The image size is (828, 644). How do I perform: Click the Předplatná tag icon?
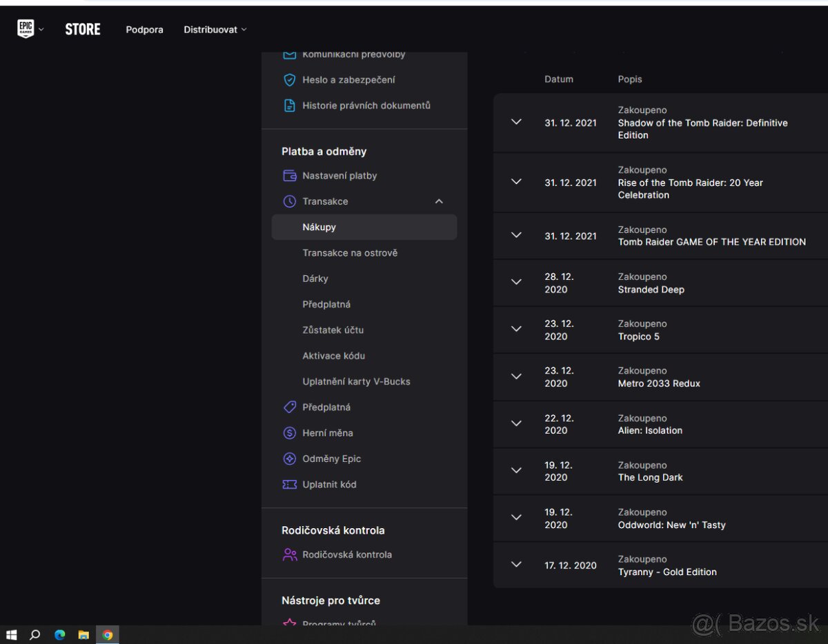click(290, 407)
